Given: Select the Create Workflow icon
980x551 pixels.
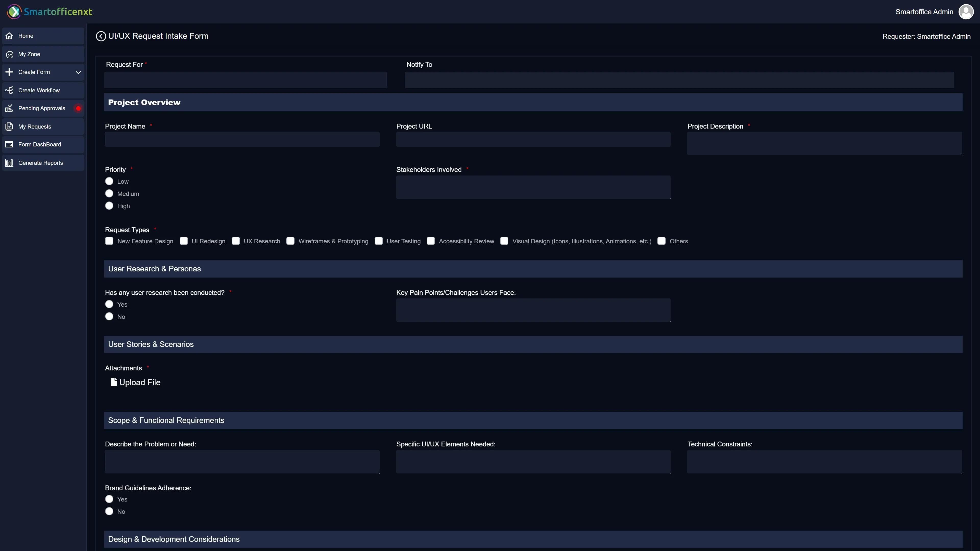Looking at the screenshot, I should tap(9, 90).
